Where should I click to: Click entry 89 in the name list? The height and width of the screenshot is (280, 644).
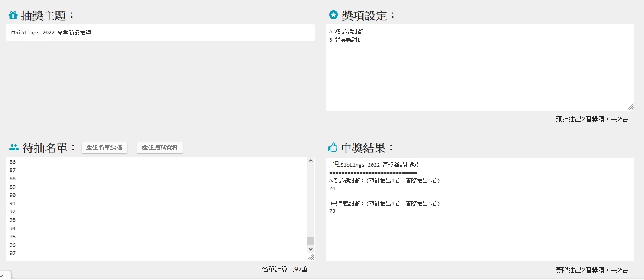[12, 187]
